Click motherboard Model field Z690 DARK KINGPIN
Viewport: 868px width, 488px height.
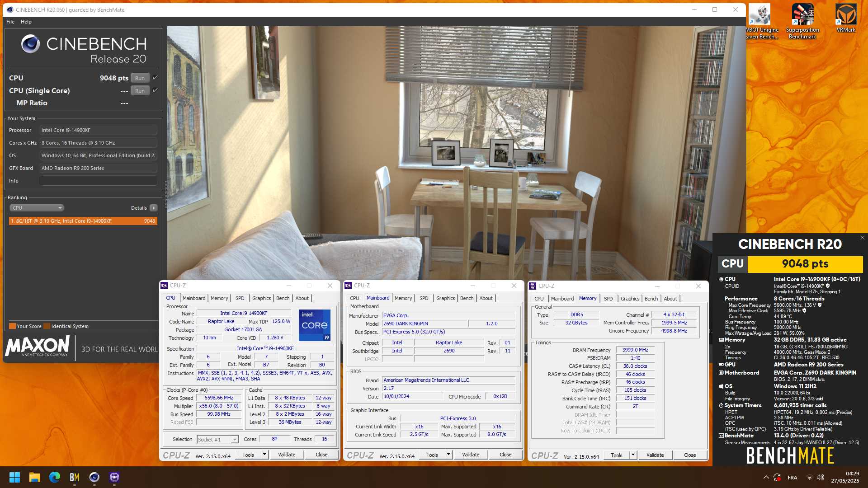click(x=424, y=324)
